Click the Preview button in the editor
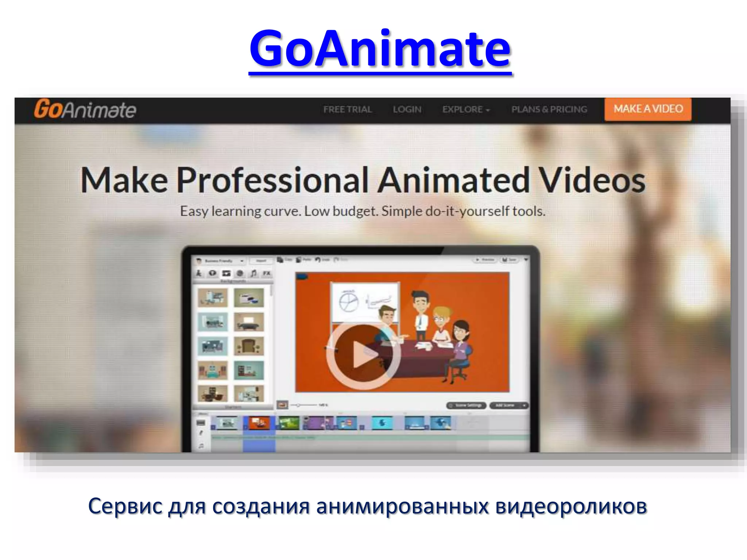The width and height of the screenshot is (747, 560). pos(484,260)
